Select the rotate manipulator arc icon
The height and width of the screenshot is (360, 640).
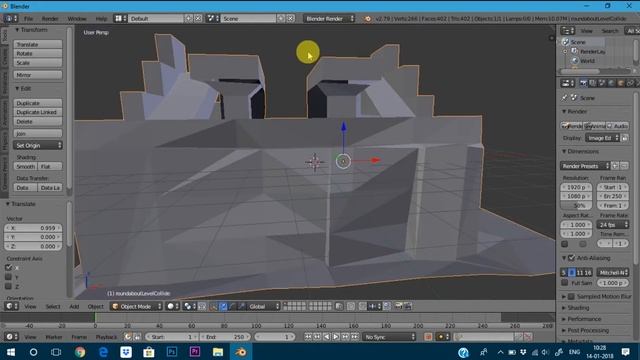coord(232,306)
